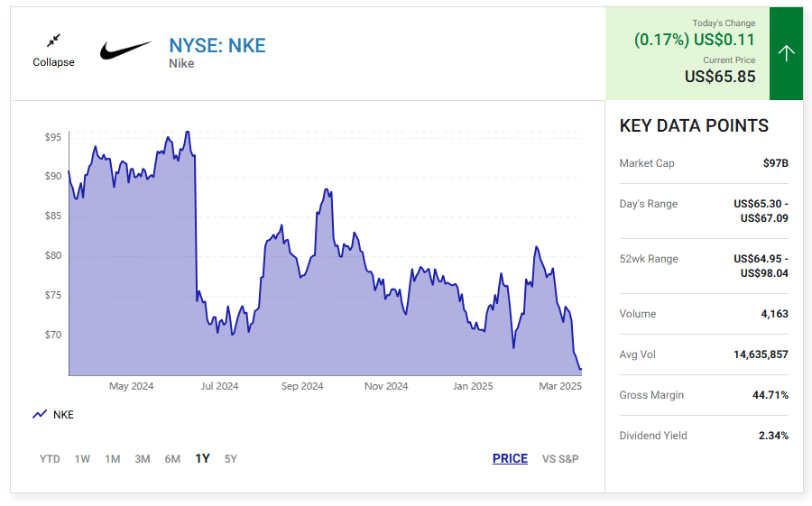Screen dimensions: 812x506
Task: Switch chart to PRICE view
Action: tap(510, 459)
